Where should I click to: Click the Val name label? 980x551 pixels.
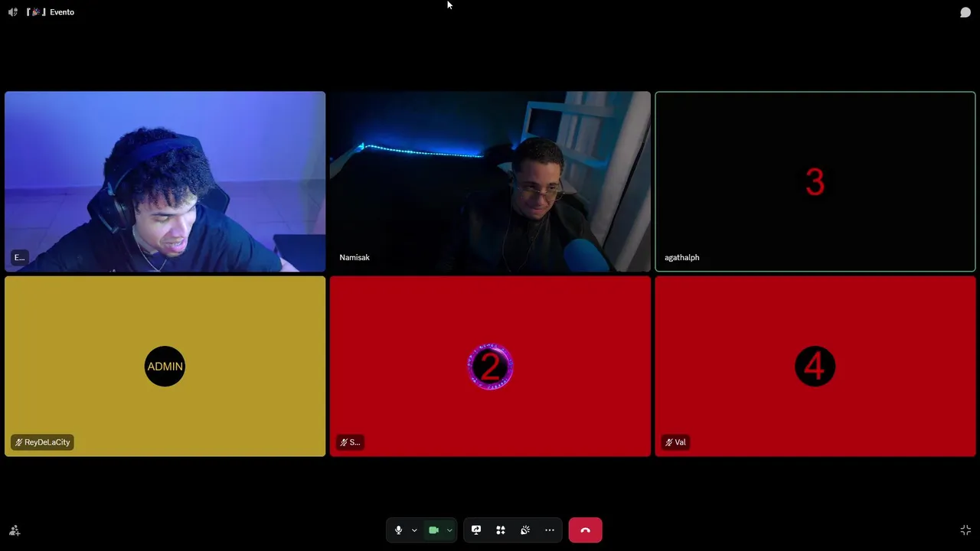click(675, 442)
